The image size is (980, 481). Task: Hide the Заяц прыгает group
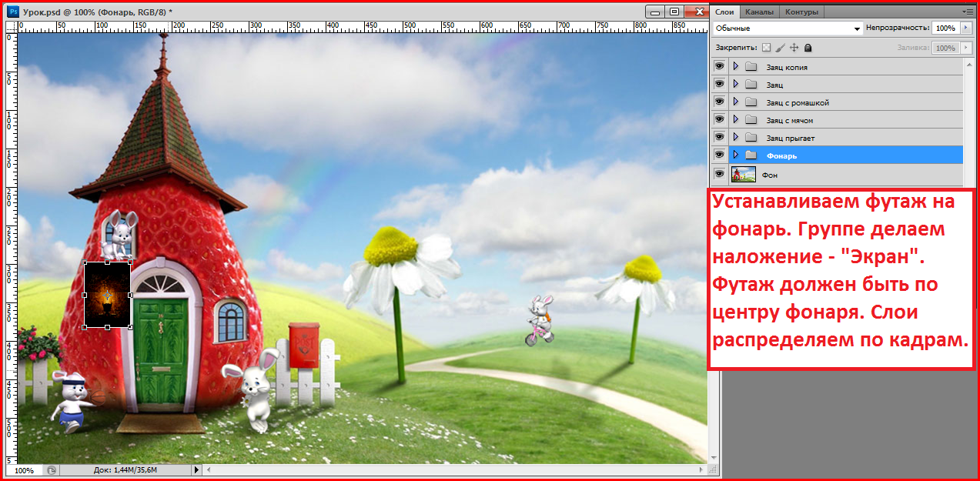coord(719,138)
